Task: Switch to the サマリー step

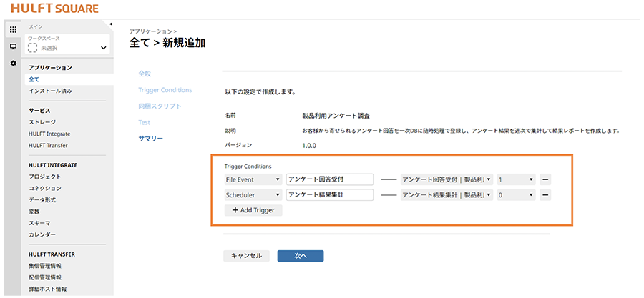Action: [x=150, y=138]
